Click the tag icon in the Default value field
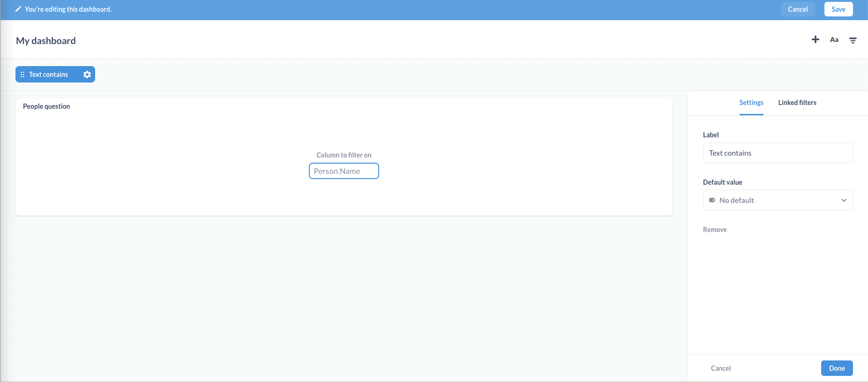The height and width of the screenshot is (382, 868). pos(712,200)
